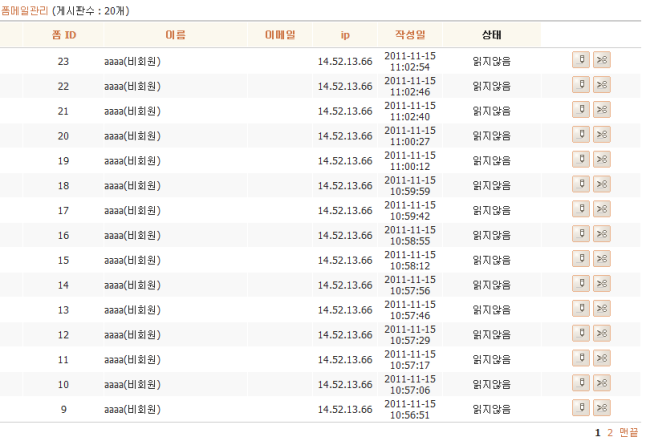Click the edit pencil icon for form ID 18
650x441 pixels.
pyautogui.click(x=580, y=185)
